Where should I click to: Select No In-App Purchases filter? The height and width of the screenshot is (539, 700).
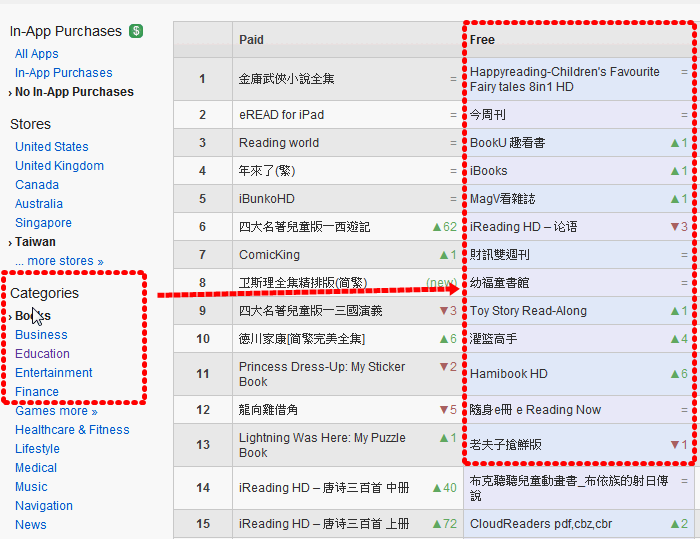point(74,92)
